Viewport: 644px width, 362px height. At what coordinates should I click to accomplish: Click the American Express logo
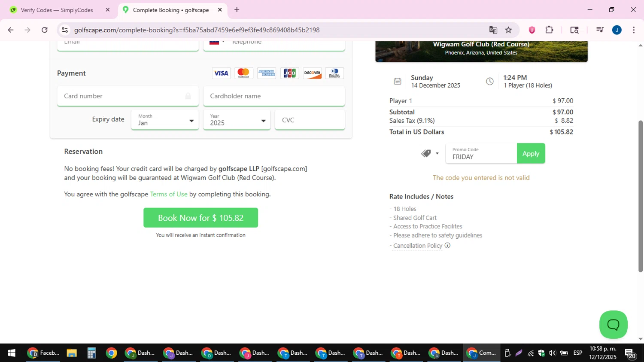[x=267, y=73]
